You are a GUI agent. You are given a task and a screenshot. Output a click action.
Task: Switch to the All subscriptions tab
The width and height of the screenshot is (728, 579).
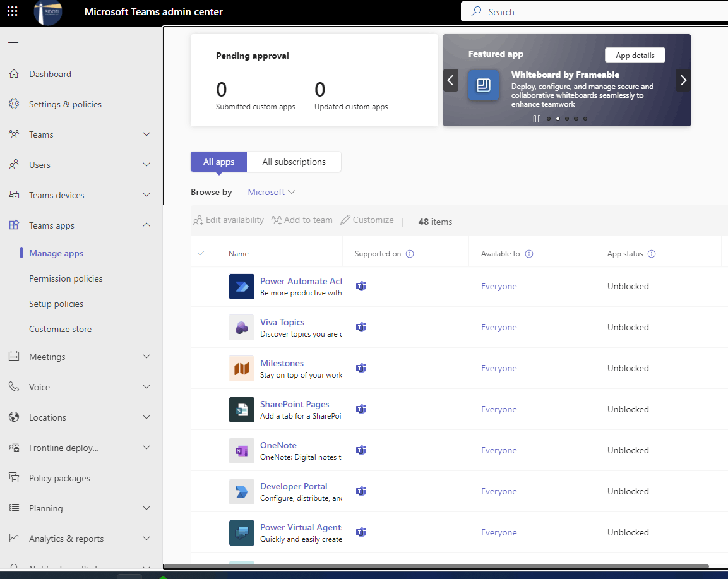[294, 162]
